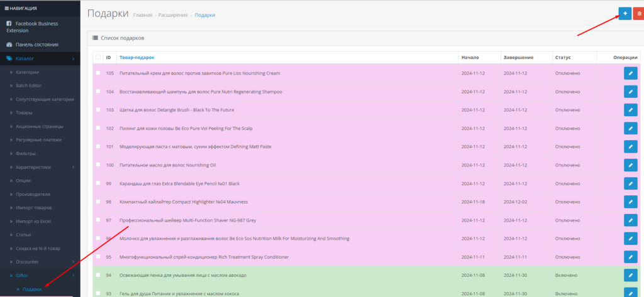
Task: Click the Facebook Business Extension icon
Action: coord(9,24)
